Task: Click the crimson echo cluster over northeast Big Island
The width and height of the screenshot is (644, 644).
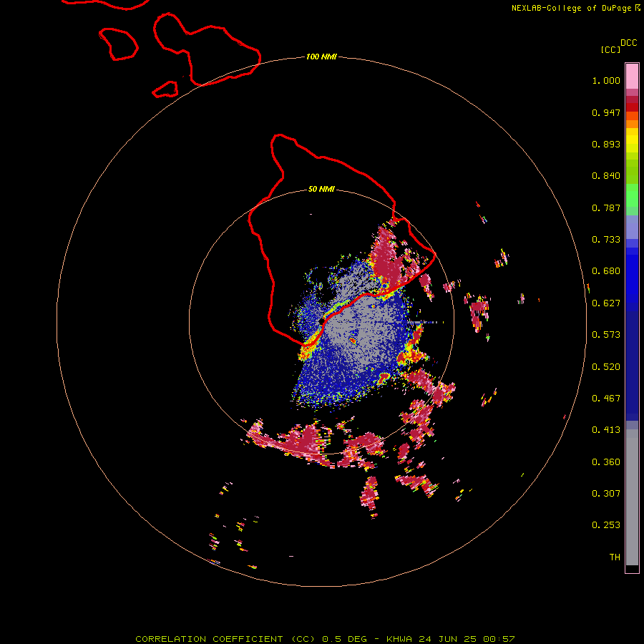Action: (x=386, y=259)
